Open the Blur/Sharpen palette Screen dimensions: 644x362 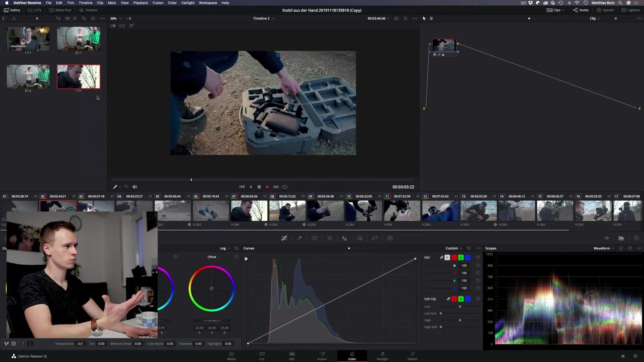point(344,238)
